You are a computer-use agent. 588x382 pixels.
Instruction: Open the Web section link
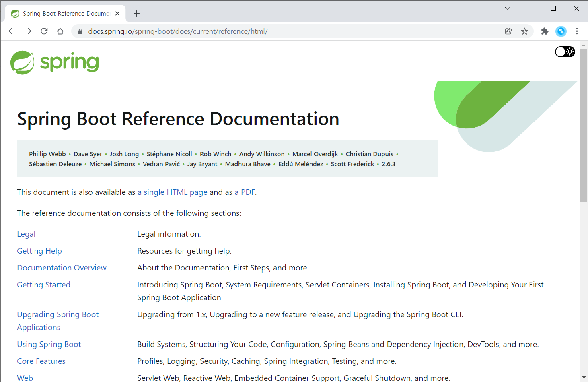click(x=25, y=378)
